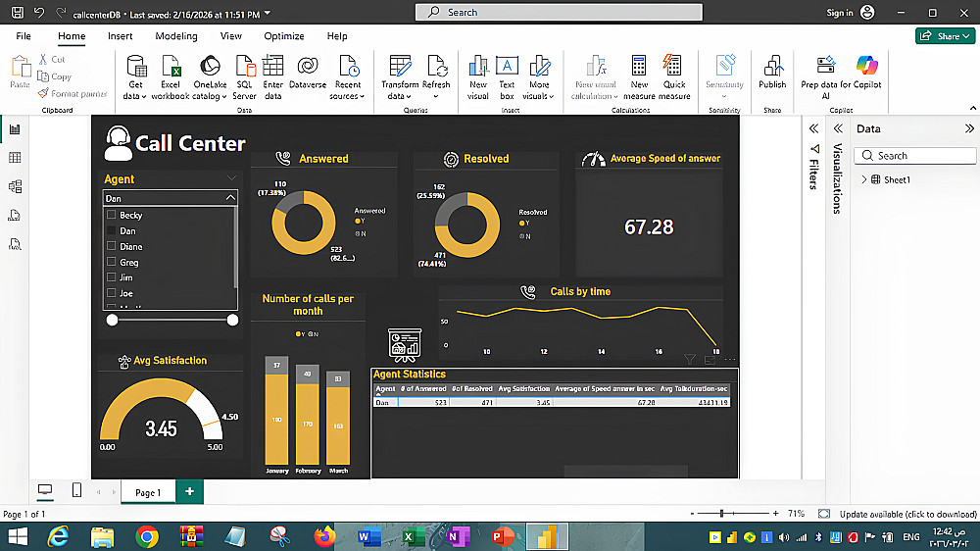980x551 pixels.
Task: Open the View tab
Action: tap(230, 35)
